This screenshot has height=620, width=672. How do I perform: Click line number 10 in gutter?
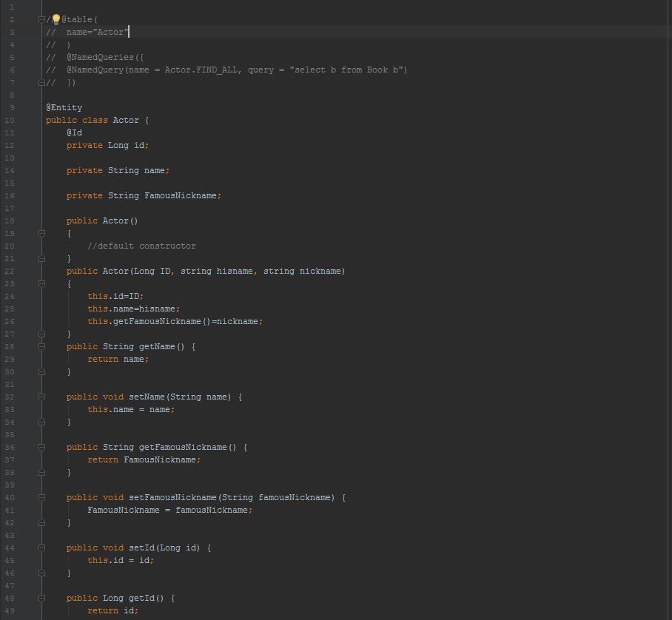10,120
